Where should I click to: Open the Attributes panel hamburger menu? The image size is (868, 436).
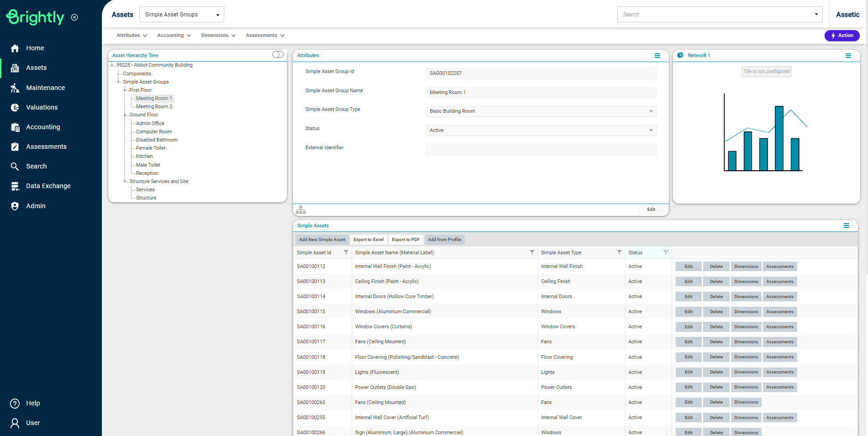[657, 56]
